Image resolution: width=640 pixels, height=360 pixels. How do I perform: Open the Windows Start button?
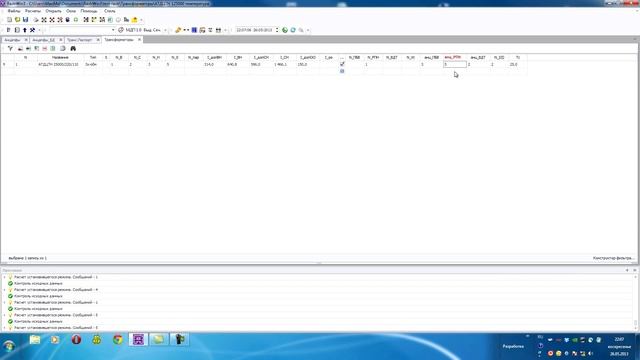pos(9,347)
